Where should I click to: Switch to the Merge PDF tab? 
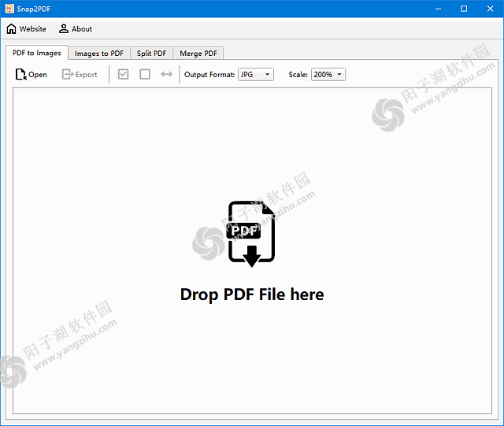pyautogui.click(x=198, y=54)
